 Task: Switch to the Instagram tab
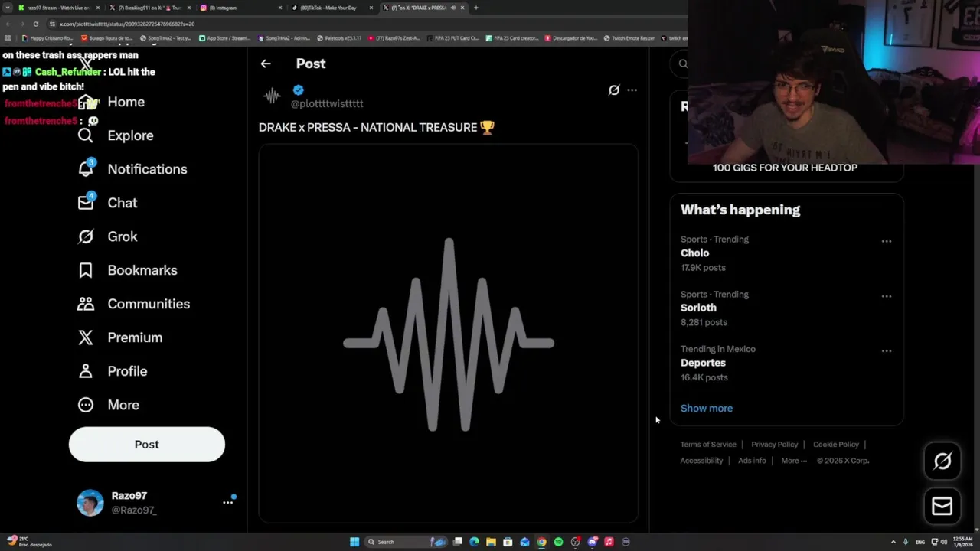pyautogui.click(x=240, y=8)
